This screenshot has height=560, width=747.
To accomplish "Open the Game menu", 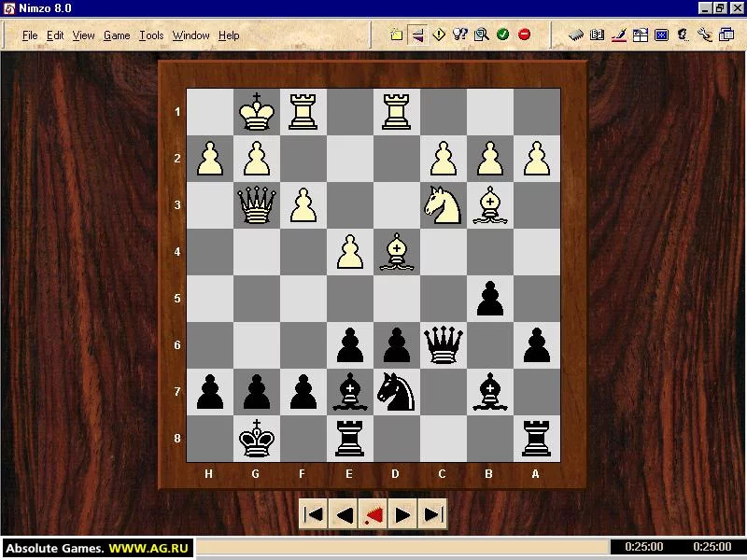I will coord(117,35).
